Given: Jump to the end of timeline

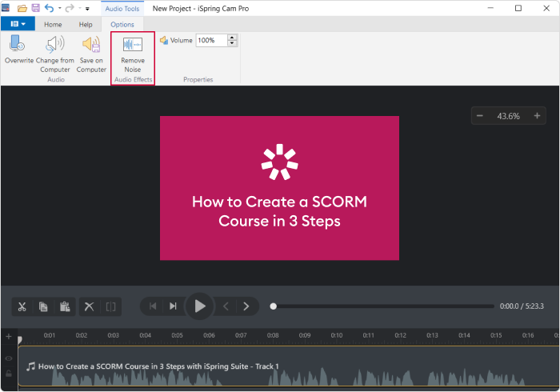Looking at the screenshot, I should click(174, 306).
